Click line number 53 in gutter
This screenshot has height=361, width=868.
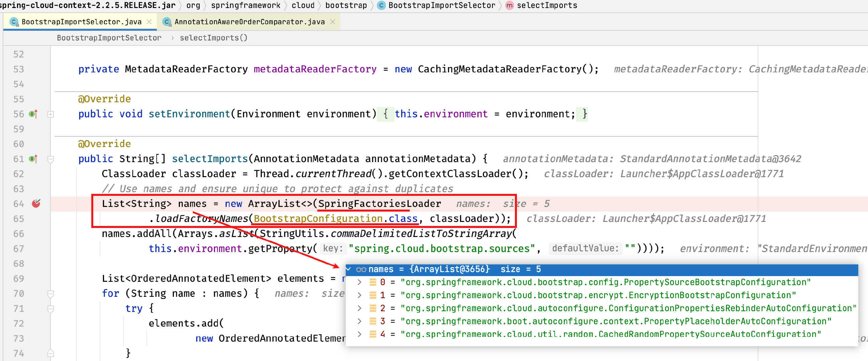(x=18, y=70)
